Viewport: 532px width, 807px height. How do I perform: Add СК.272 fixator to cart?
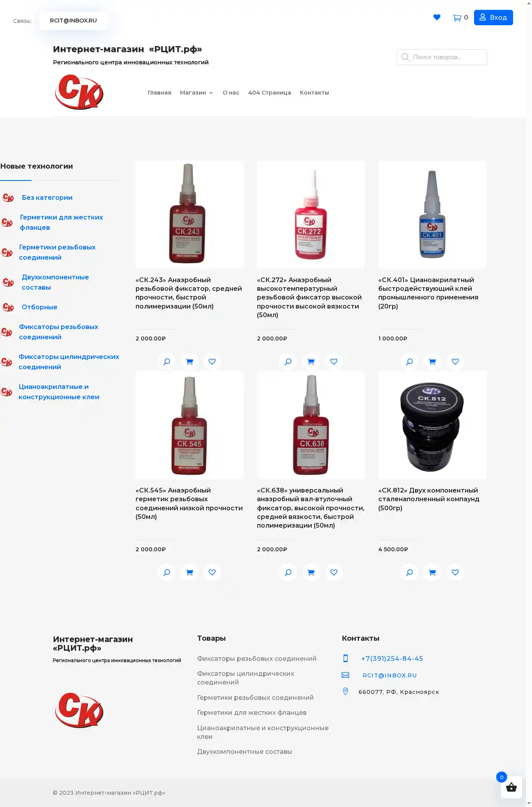click(311, 361)
